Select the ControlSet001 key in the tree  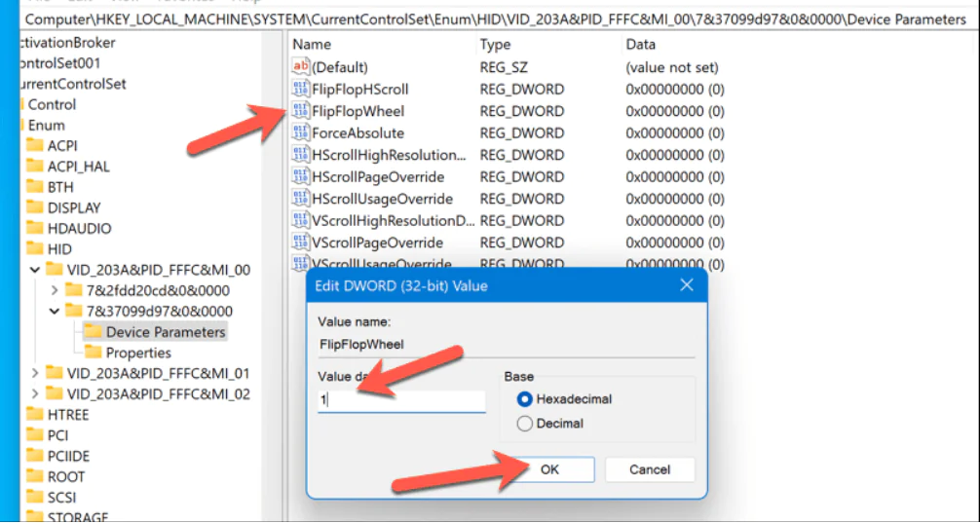coord(60,63)
